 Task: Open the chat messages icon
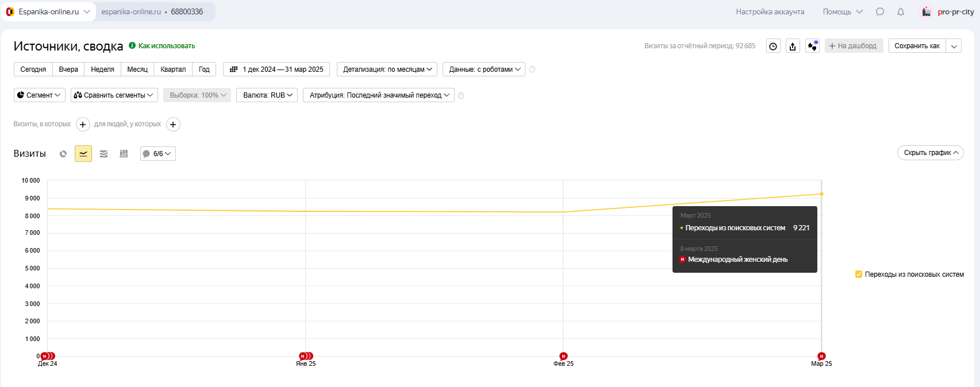point(880,11)
